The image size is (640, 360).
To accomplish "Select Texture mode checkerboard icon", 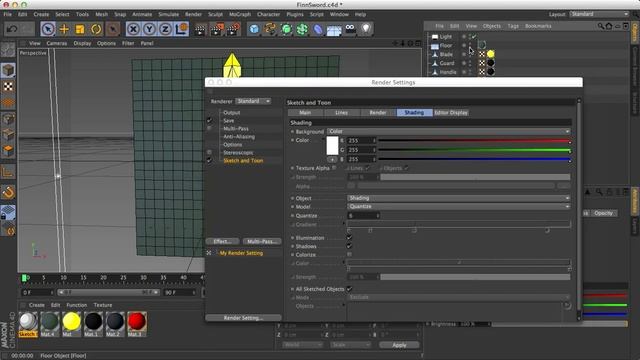I will [x=8, y=87].
